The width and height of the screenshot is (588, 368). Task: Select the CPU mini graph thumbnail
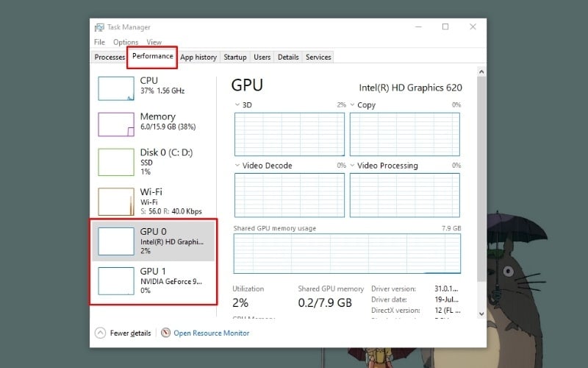116,88
